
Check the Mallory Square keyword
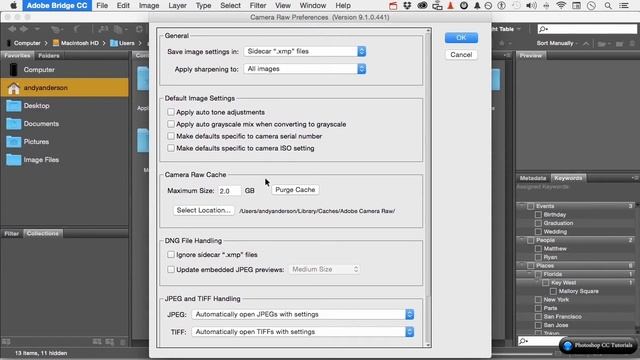(x=553, y=291)
